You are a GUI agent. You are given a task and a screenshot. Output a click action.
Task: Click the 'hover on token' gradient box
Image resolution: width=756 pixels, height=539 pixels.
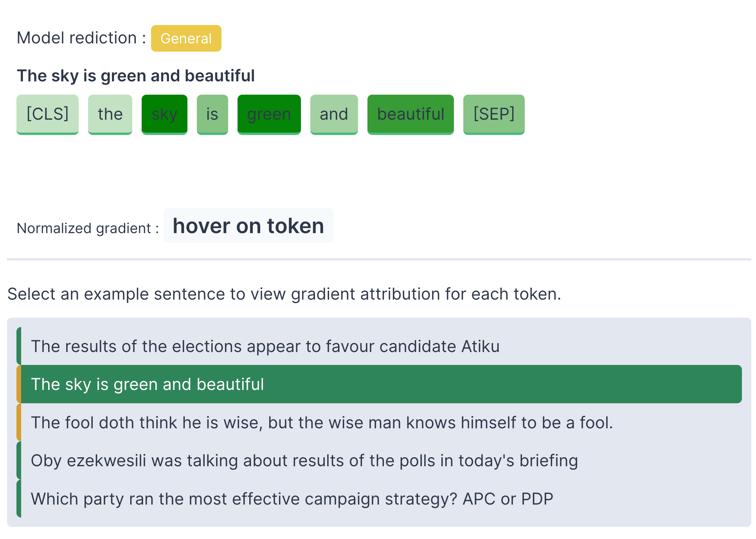tap(248, 226)
